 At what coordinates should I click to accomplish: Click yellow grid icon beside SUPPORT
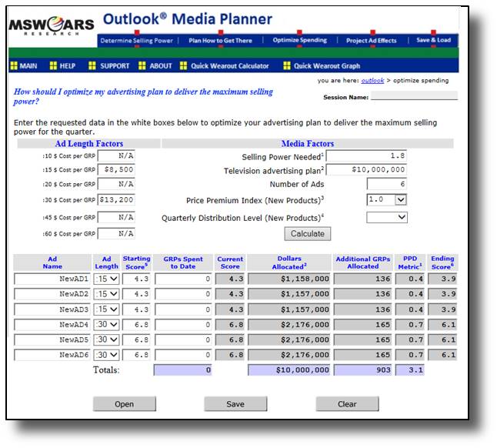click(92, 65)
